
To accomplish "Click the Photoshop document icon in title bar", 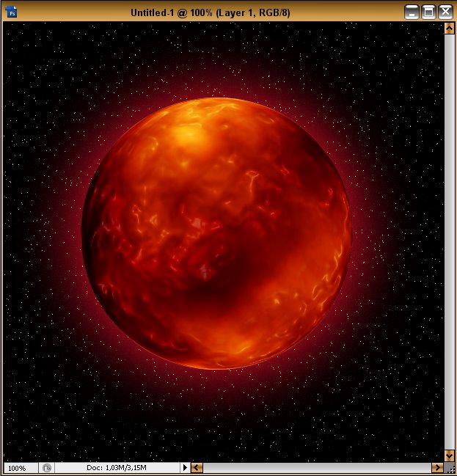I will 11,12.
